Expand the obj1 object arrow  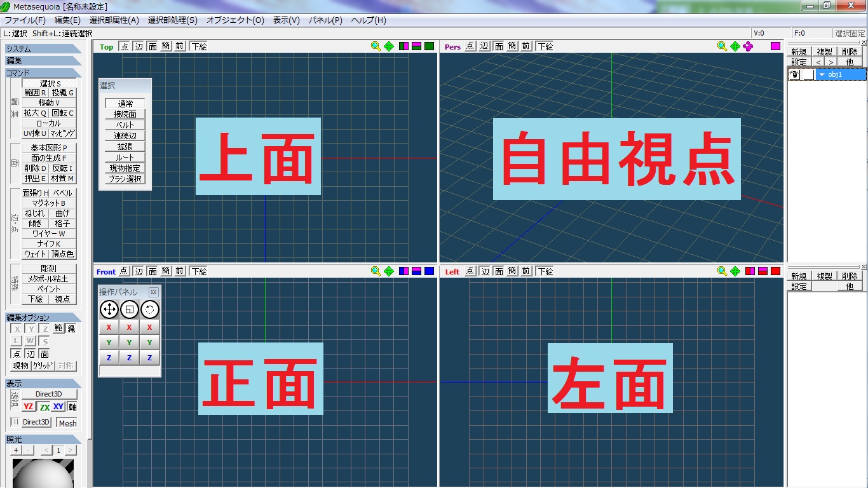tap(822, 74)
